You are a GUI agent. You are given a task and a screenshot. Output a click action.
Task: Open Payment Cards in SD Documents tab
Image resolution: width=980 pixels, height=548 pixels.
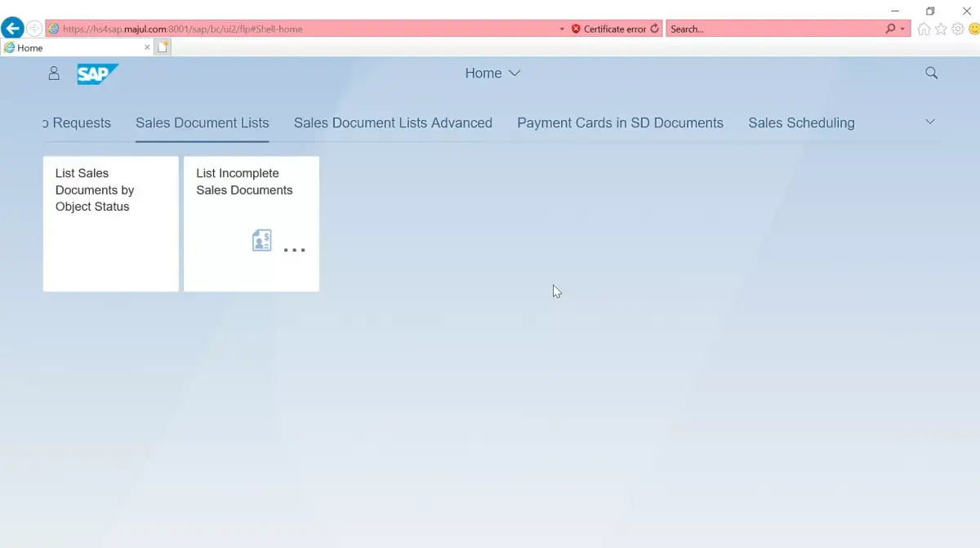(620, 123)
